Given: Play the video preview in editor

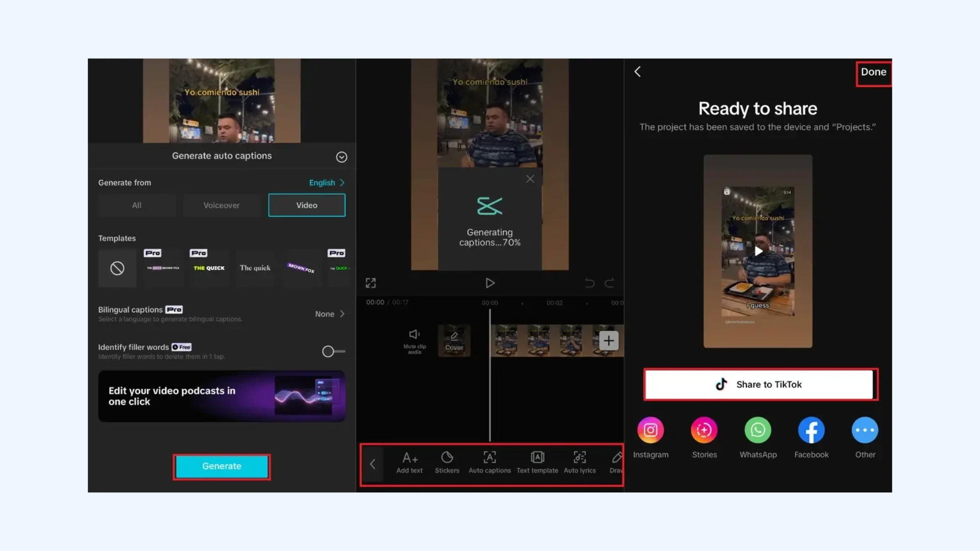Looking at the screenshot, I should point(489,283).
